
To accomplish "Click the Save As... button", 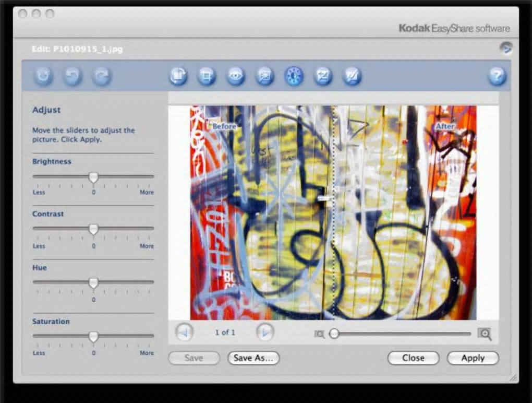I will coord(253,358).
